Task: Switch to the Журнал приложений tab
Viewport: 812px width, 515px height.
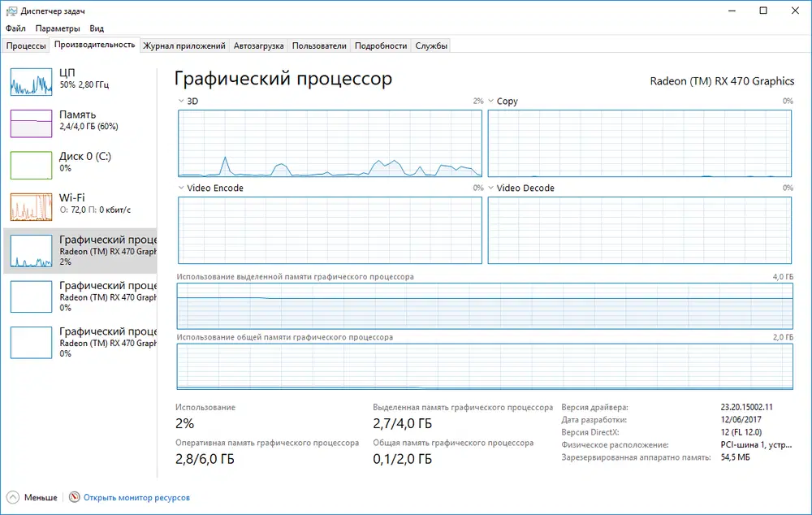Action: pyautogui.click(x=184, y=45)
